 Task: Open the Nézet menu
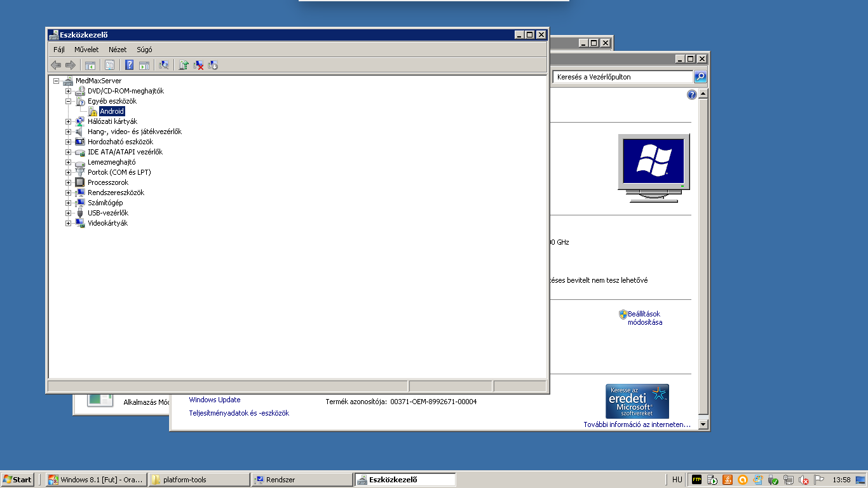118,50
